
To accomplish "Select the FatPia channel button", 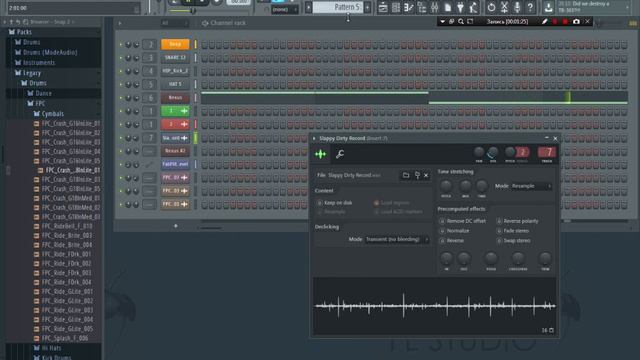I will tap(175, 164).
